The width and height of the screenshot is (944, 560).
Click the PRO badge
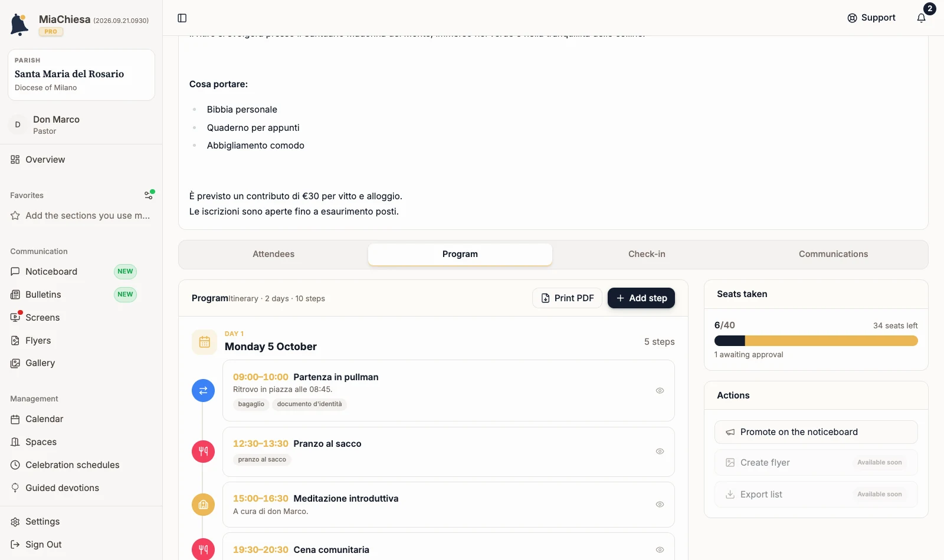pyautogui.click(x=51, y=32)
